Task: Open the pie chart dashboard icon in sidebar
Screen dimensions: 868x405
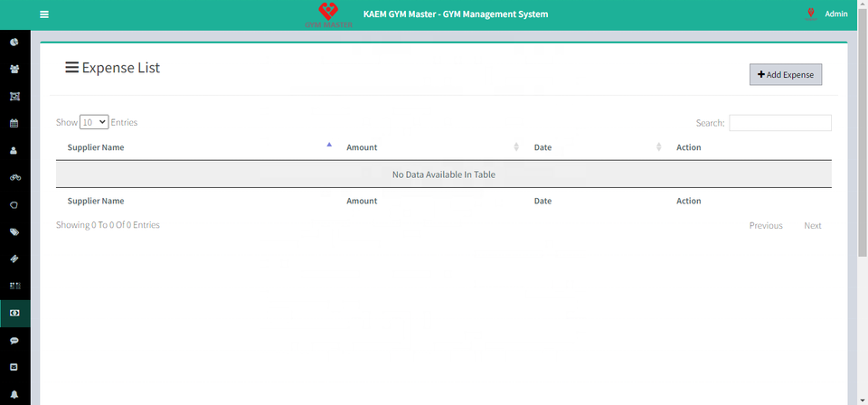Action: pyautogui.click(x=14, y=42)
